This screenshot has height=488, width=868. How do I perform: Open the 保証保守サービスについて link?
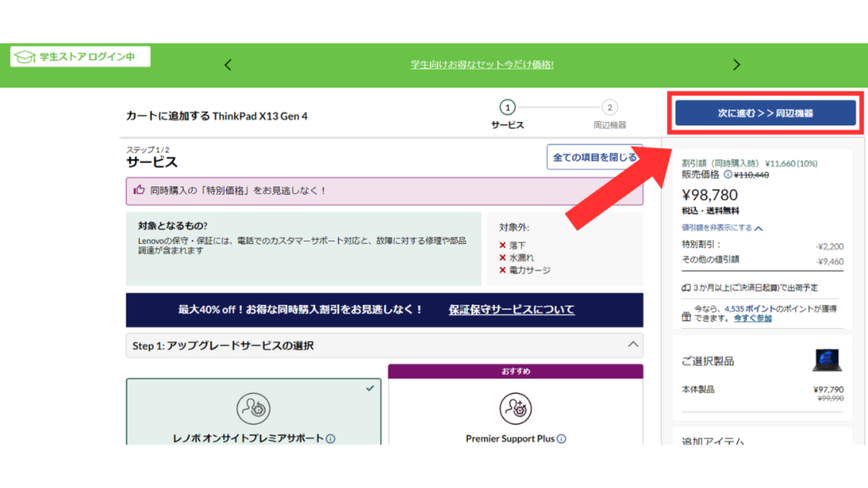(511, 309)
